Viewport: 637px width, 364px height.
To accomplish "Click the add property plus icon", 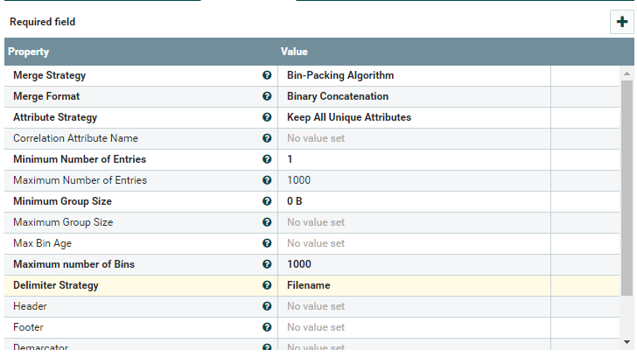I will pos(620,22).
